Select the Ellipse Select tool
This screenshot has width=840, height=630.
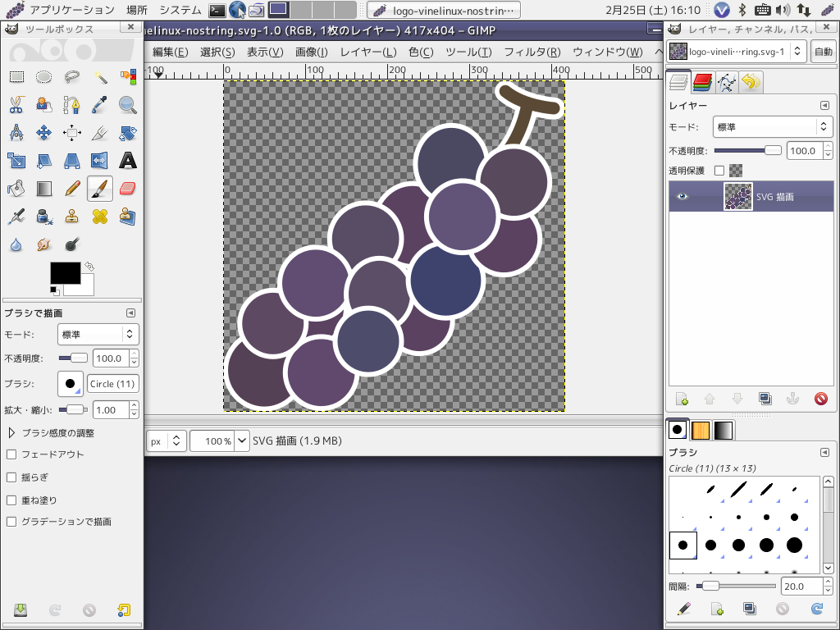[x=44, y=76]
